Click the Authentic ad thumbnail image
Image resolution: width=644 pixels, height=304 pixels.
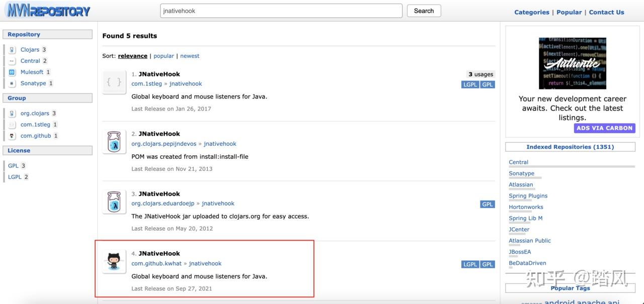[x=572, y=63]
